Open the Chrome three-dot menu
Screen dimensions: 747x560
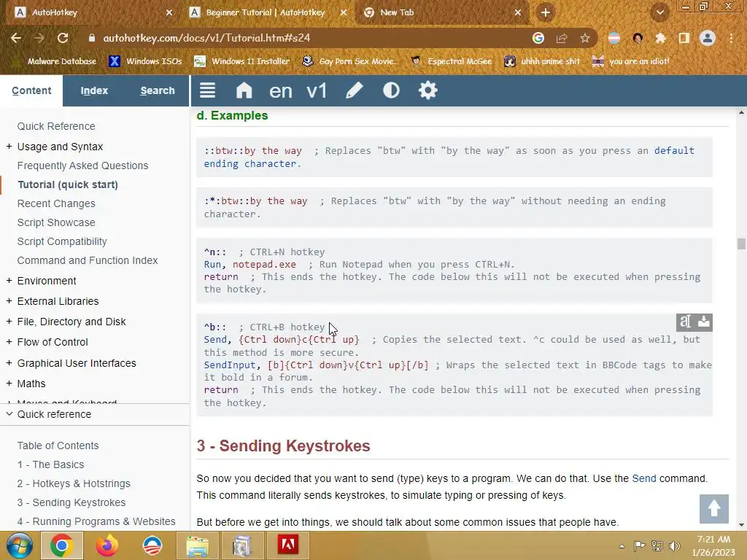731,38
